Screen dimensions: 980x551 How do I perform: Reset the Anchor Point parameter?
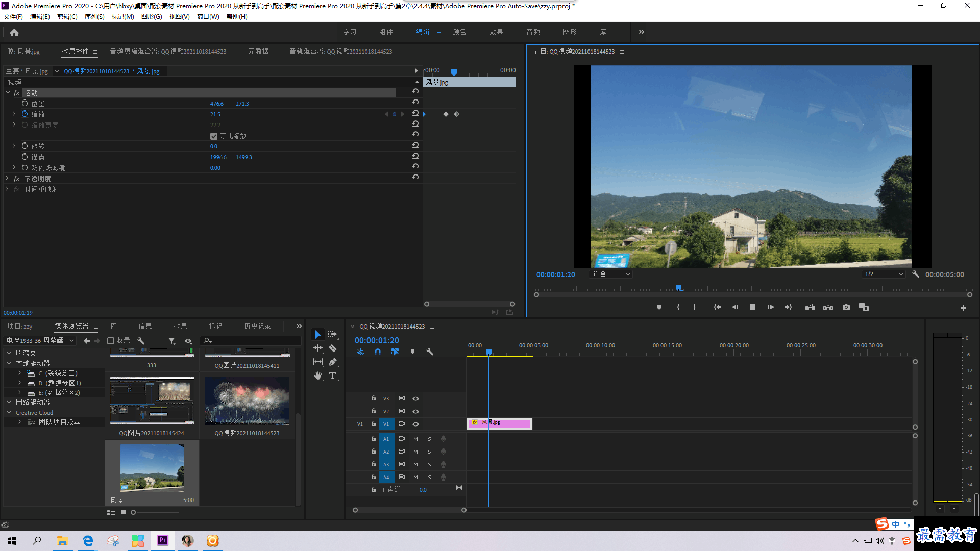[x=415, y=156]
